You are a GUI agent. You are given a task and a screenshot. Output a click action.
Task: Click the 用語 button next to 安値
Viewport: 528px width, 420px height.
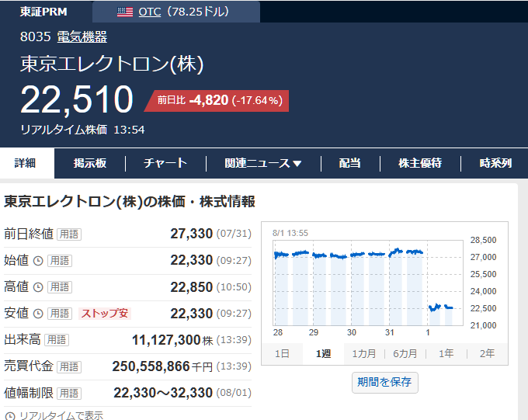pos(60,314)
